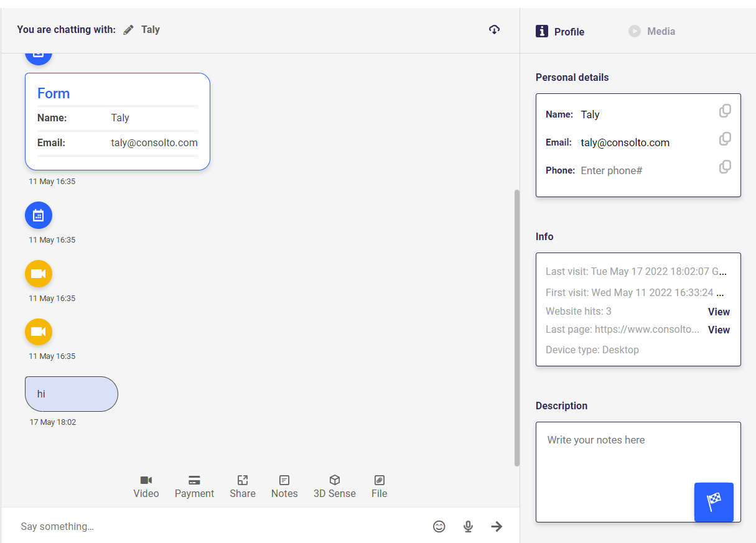756x543 pixels.
Task: Download the chat via cloud icon
Action: click(x=494, y=29)
